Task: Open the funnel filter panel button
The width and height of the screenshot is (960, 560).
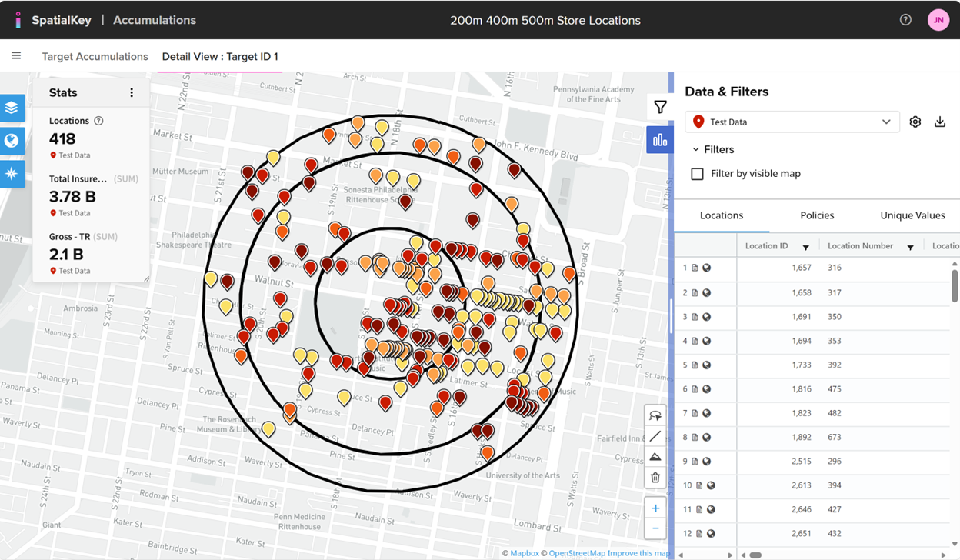Action: (x=660, y=108)
